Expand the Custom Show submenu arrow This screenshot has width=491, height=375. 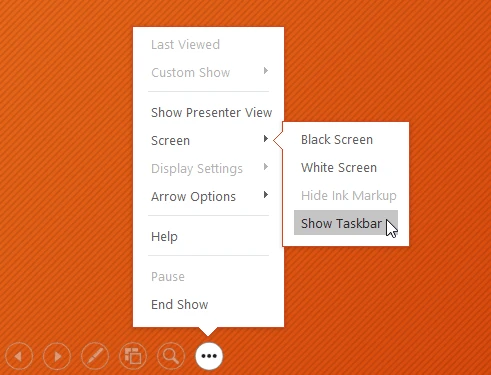266,71
